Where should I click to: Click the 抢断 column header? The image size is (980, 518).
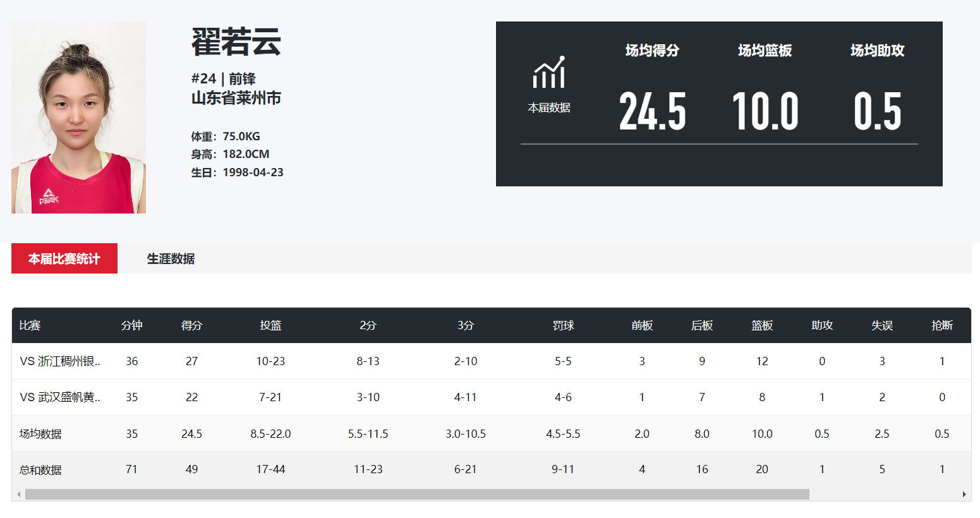[x=941, y=325]
